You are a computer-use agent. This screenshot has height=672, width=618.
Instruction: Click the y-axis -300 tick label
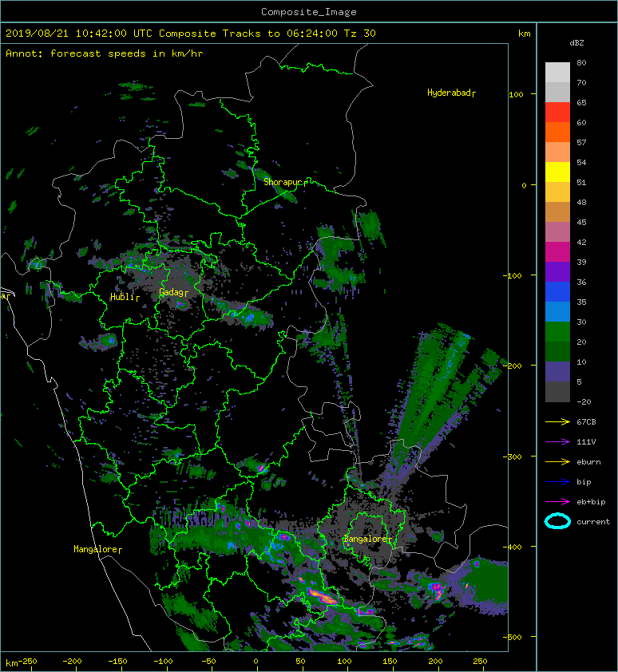pyautogui.click(x=513, y=457)
